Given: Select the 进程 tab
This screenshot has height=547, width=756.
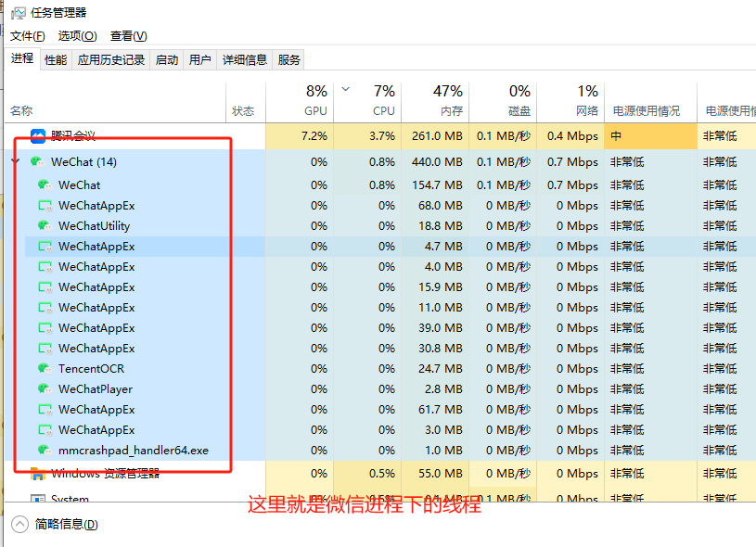Looking at the screenshot, I should pyautogui.click(x=22, y=58).
